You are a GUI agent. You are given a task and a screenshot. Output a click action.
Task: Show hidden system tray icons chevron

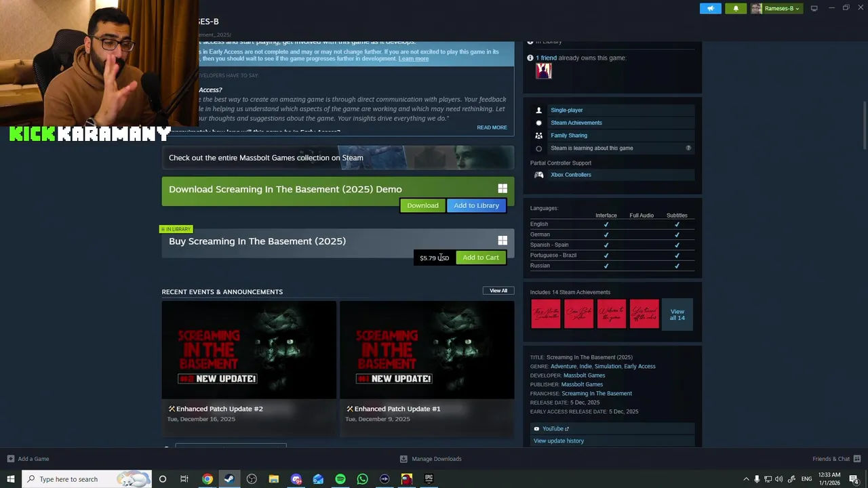click(746, 479)
